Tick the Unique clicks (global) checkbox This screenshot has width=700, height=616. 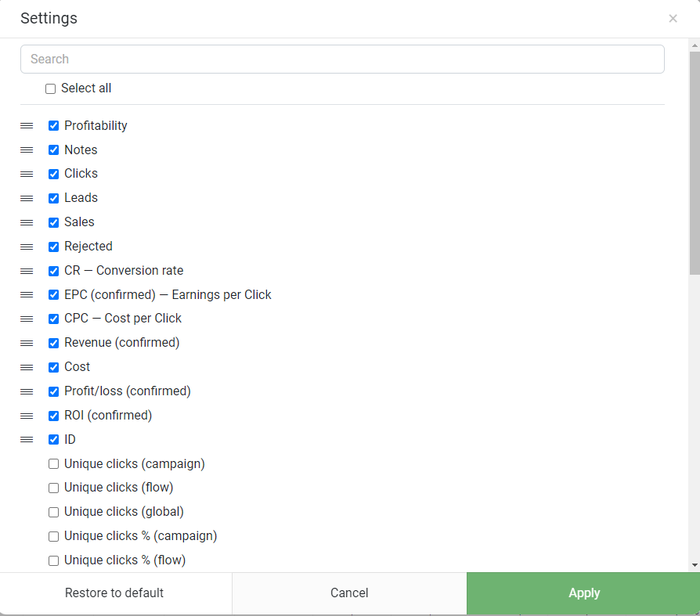pyautogui.click(x=53, y=512)
